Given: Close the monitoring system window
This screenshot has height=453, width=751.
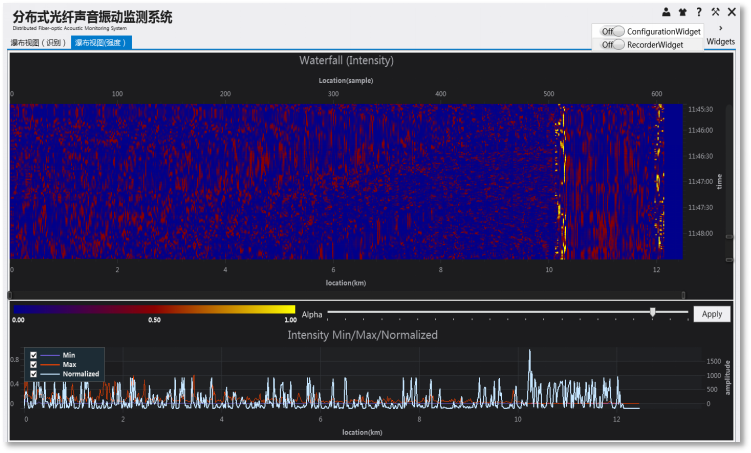Looking at the screenshot, I should coord(732,12).
